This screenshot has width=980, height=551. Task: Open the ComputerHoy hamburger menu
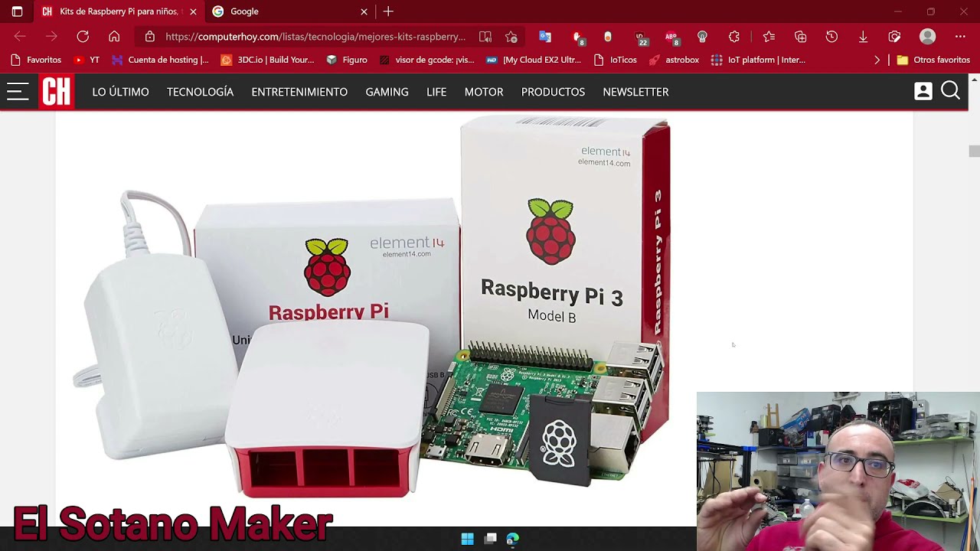(x=18, y=92)
